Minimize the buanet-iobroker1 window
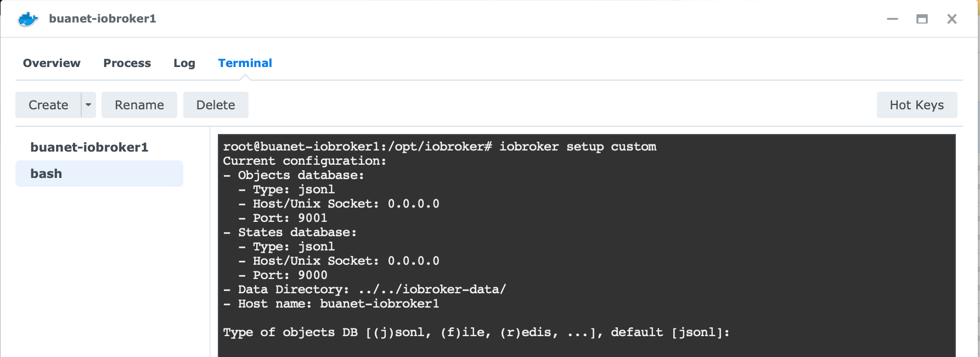The width and height of the screenshot is (980, 357). (x=893, y=19)
